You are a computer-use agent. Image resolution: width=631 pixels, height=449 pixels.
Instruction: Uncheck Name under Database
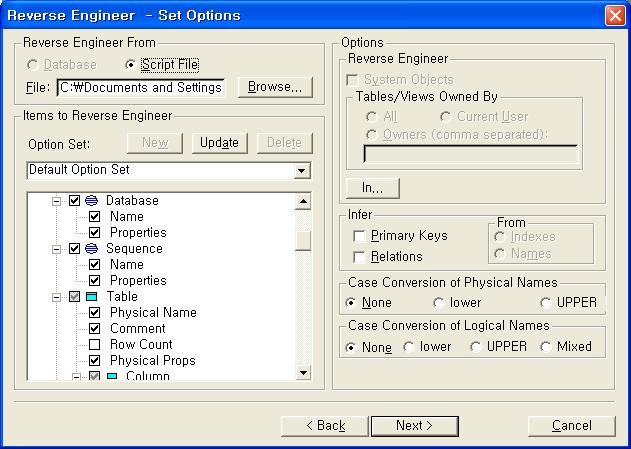point(95,216)
